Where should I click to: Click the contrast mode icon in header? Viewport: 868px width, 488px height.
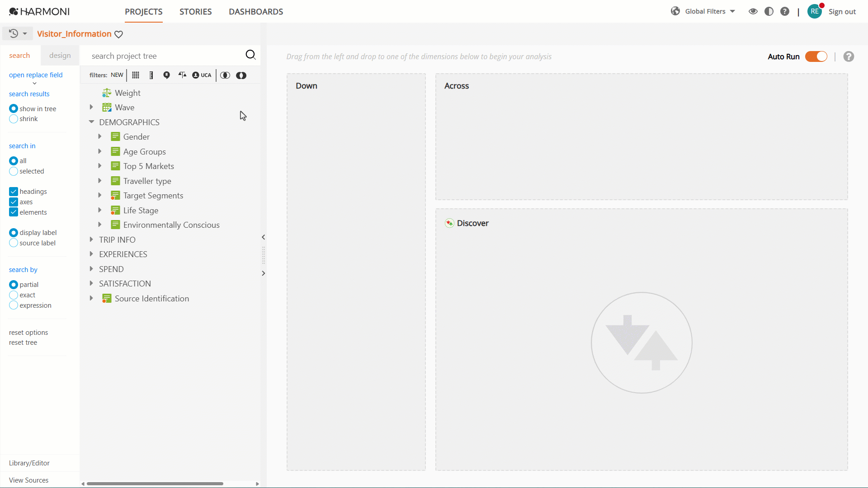769,11
